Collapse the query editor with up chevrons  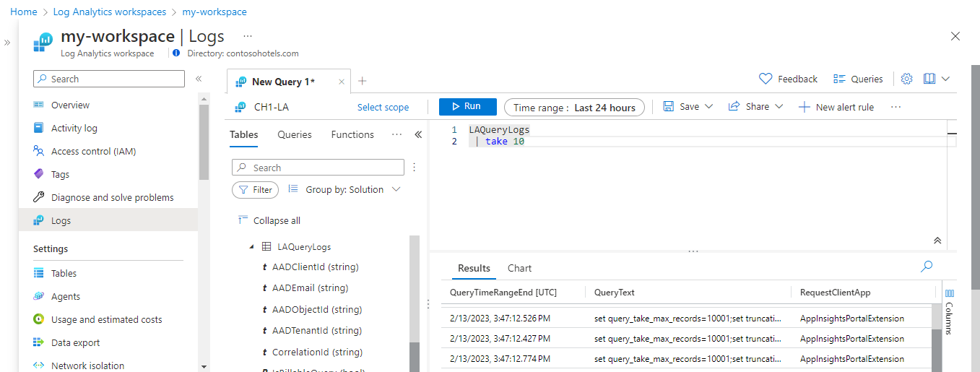(x=937, y=241)
